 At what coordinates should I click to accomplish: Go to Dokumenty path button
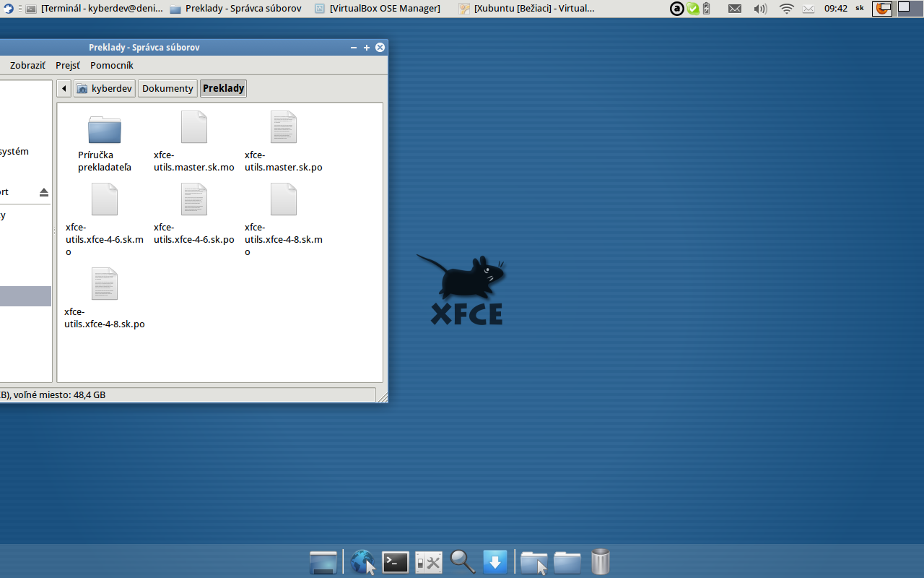click(x=167, y=88)
